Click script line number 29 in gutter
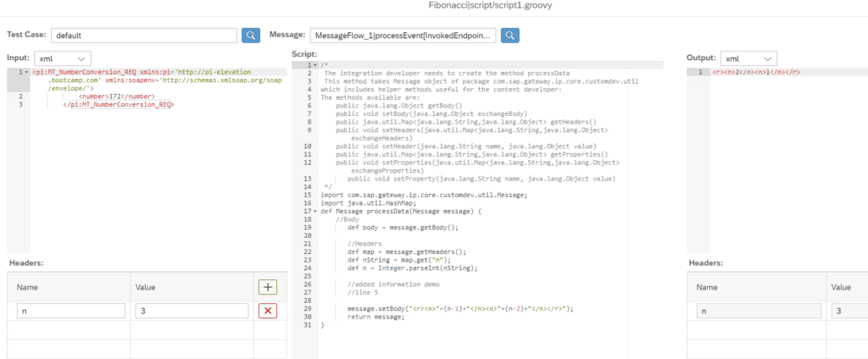This screenshot has width=868, height=359. (307, 309)
